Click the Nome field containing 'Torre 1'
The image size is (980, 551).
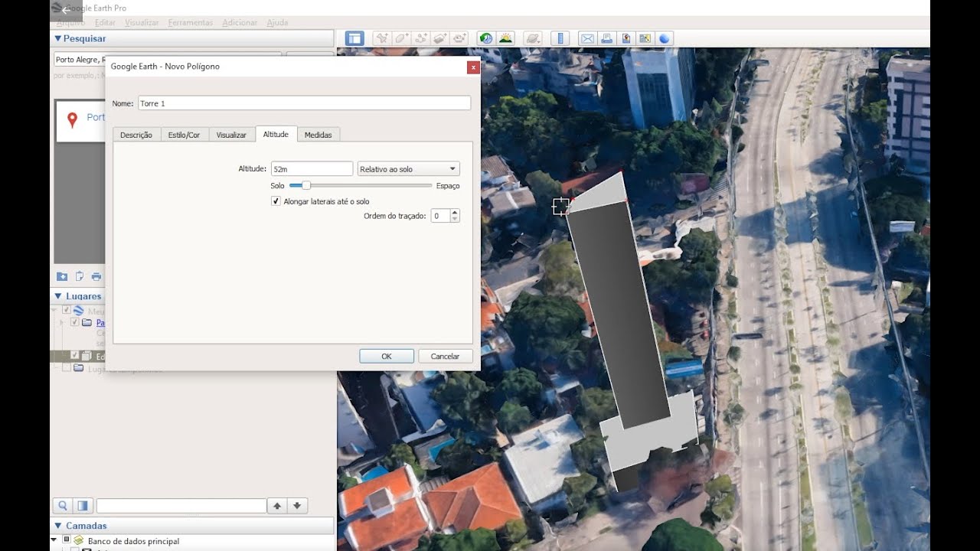pyautogui.click(x=304, y=103)
